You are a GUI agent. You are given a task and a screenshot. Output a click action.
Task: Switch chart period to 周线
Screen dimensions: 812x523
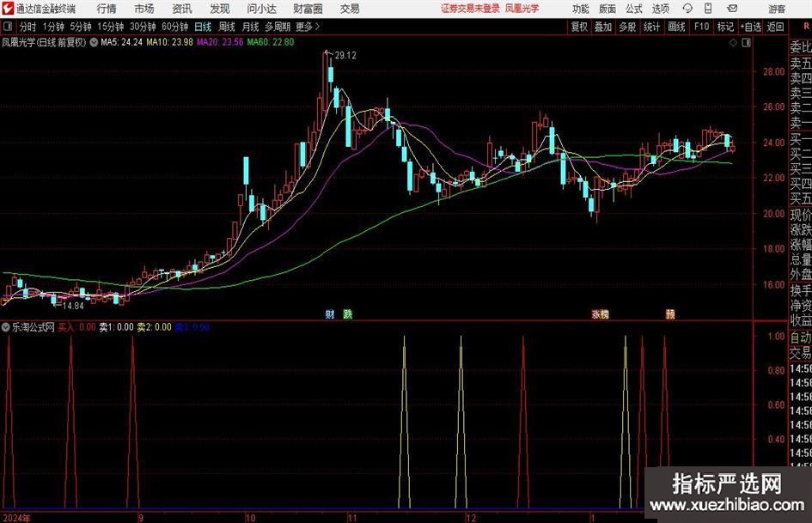pos(227,27)
